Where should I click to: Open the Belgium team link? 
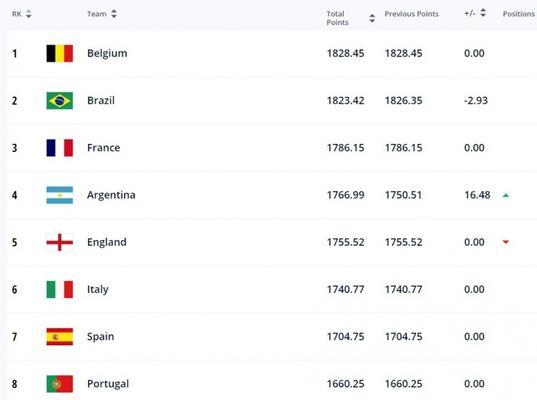[x=107, y=53]
